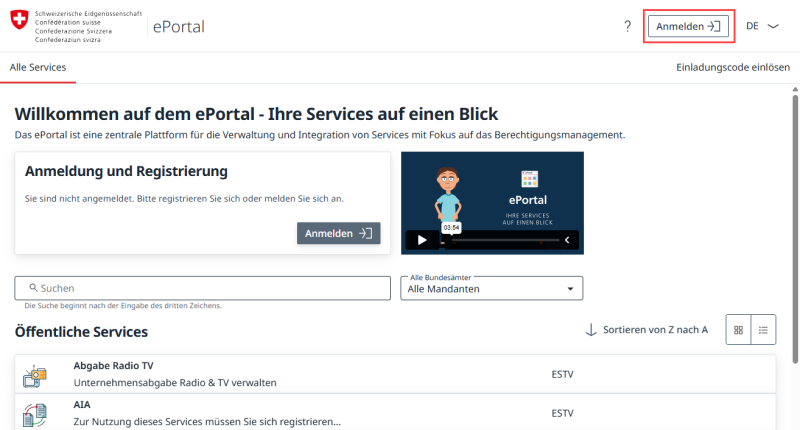Open the Einladungscode einlösen tab

733,68
